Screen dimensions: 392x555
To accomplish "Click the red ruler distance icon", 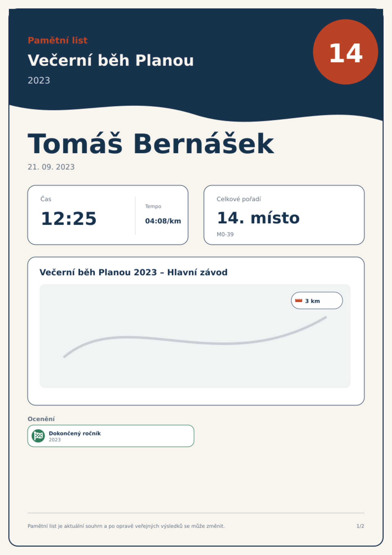I will click(x=299, y=300).
